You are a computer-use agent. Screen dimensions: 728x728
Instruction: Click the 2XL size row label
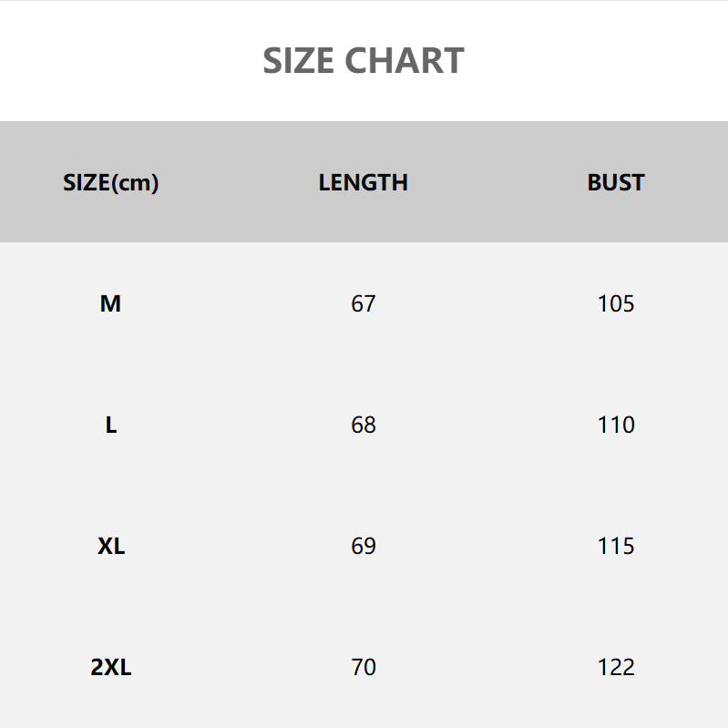pyautogui.click(x=111, y=668)
